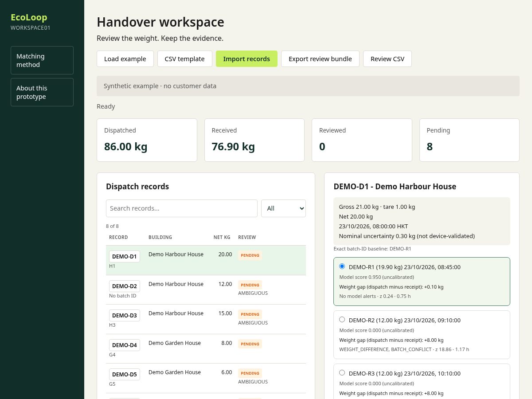Click the 'Ready' status text

click(106, 106)
